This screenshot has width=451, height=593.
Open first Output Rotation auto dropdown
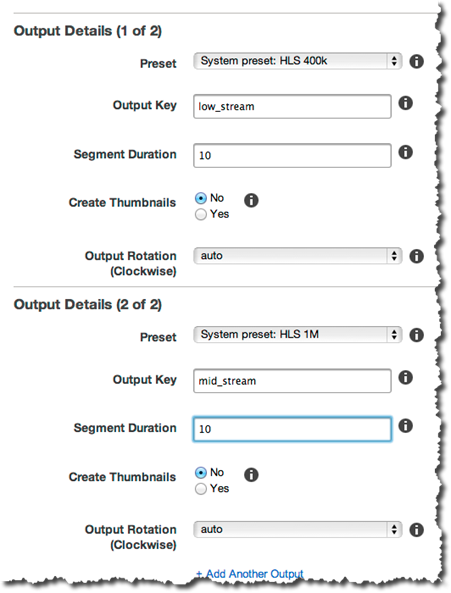point(297,256)
